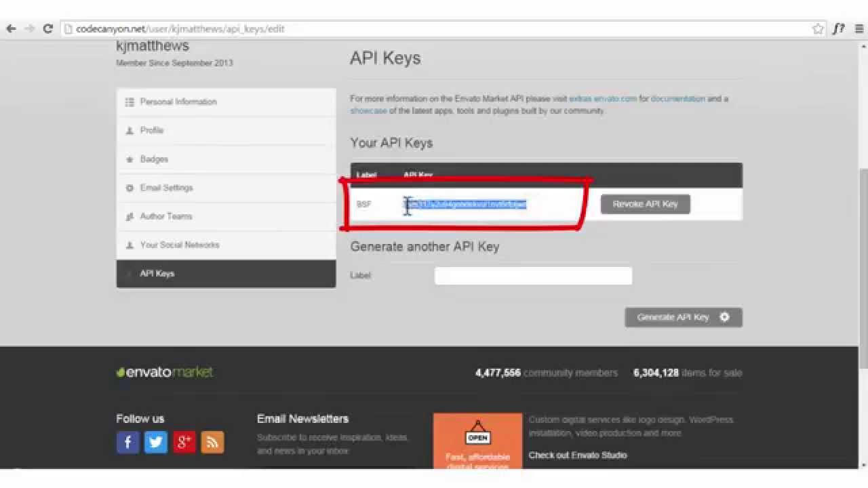Go back using browser back arrow
The height and width of the screenshot is (488, 868).
(x=11, y=28)
